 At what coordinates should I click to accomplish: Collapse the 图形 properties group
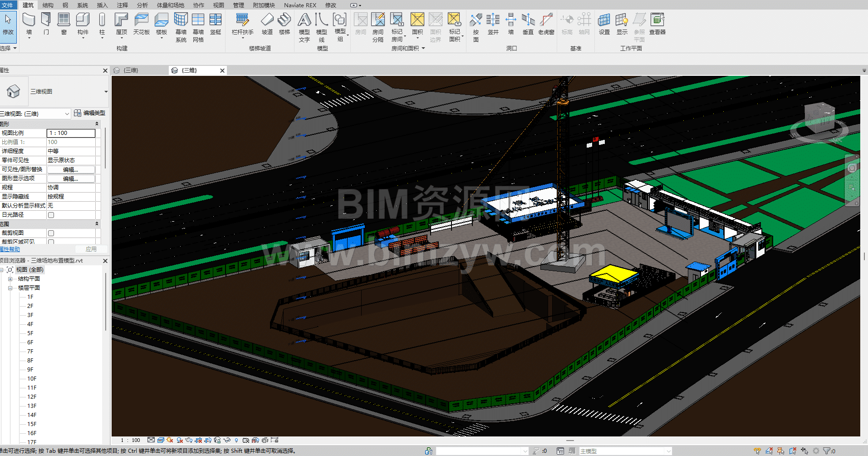(x=97, y=124)
